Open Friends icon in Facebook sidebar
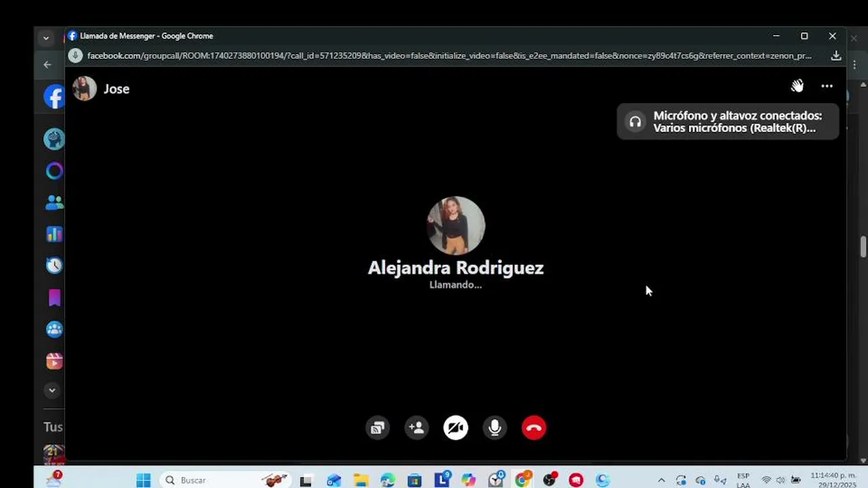868x488 pixels. 54,203
